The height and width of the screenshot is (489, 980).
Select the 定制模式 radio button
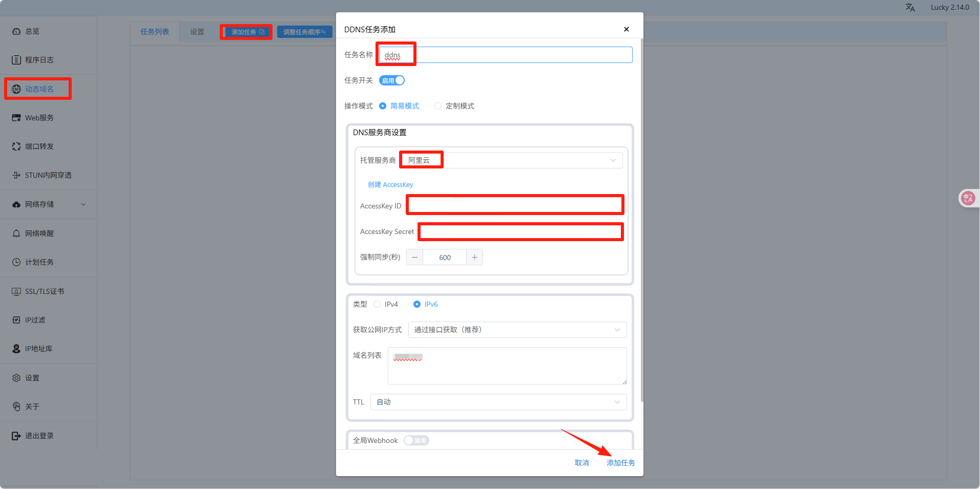click(438, 106)
